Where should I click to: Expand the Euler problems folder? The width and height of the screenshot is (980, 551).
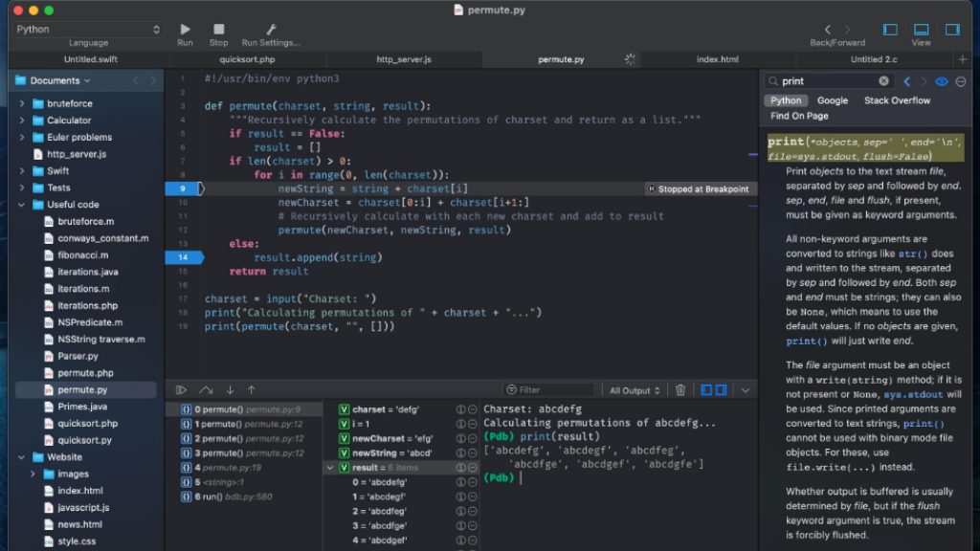pyautogui.click(x=22, y=138)
